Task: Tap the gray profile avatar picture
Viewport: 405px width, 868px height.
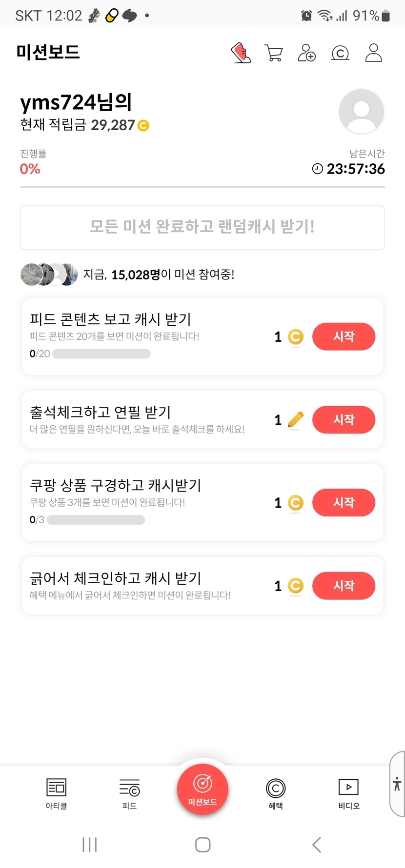Action: click(x=361, y=111)
